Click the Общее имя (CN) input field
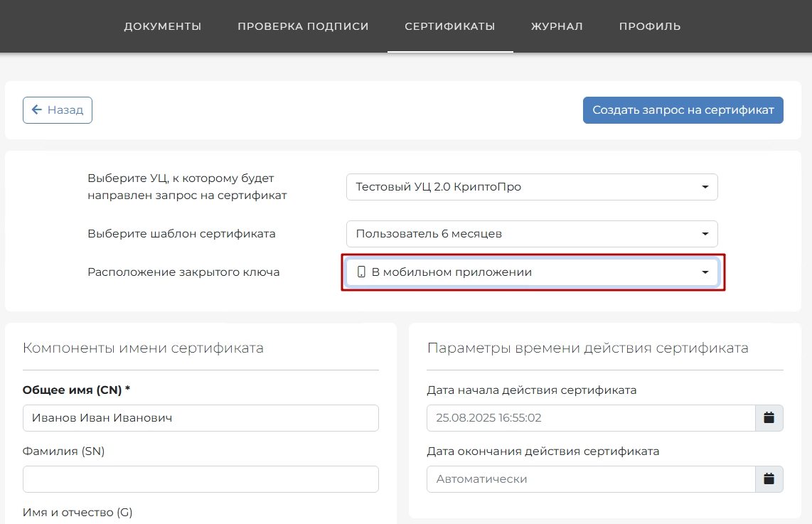 click(201, 418)
